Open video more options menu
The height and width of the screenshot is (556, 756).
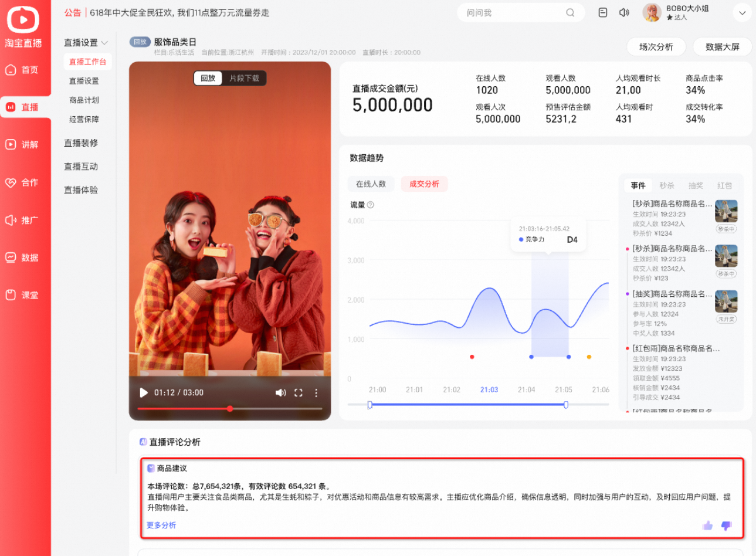[x=316, y=392]
